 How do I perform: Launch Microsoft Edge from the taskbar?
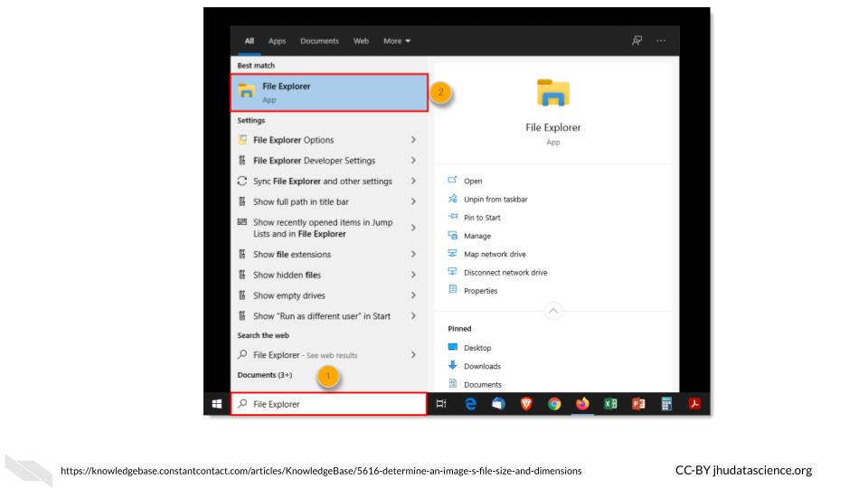pos(470,404)
